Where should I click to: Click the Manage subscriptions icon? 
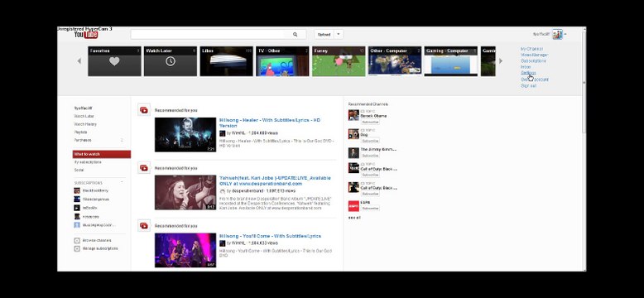tap(77, 248)
